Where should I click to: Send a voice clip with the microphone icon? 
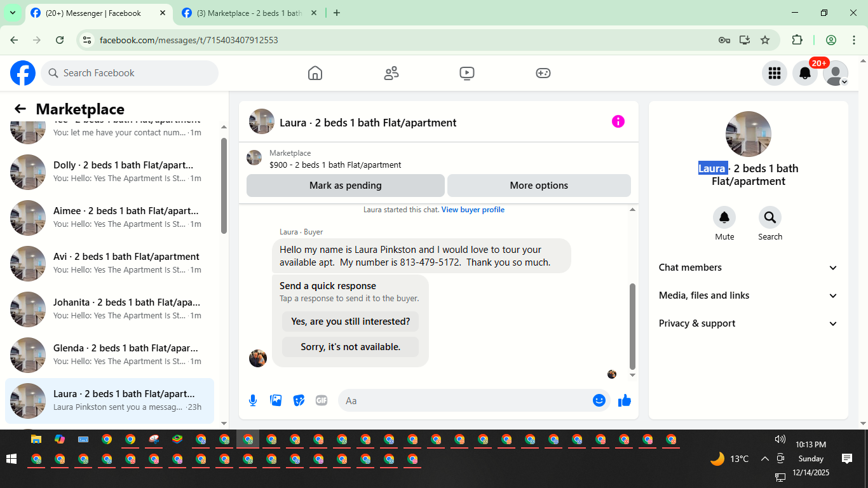tap(253, 400)
